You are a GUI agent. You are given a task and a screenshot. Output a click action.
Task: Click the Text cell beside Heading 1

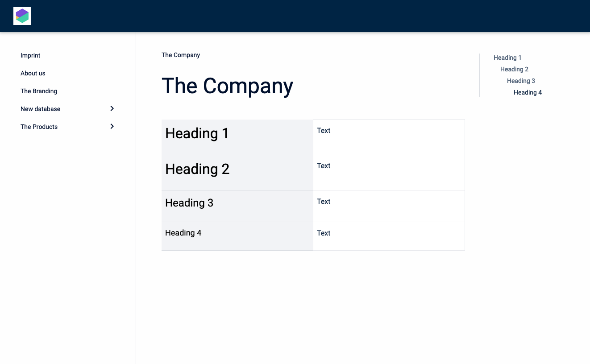pos(324,131)
